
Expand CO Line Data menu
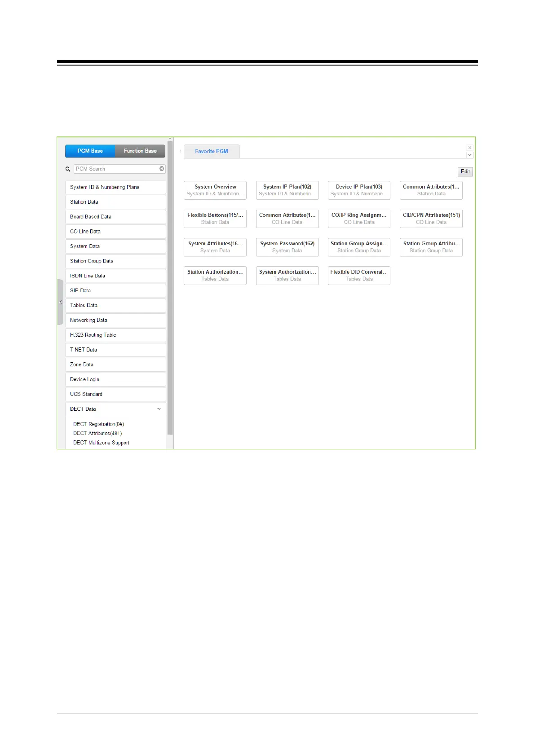tap(115, 232)
